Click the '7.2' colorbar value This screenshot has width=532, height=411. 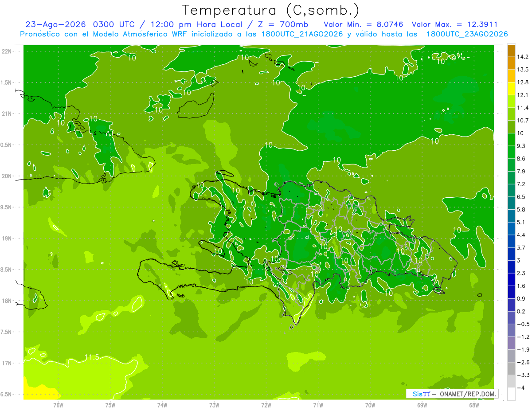pyautogui.click(x=521, y=184)
